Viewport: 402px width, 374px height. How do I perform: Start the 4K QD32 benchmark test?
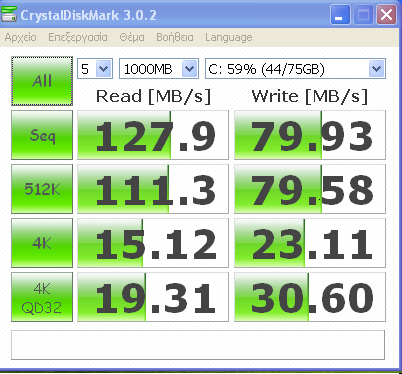point(42,297)
